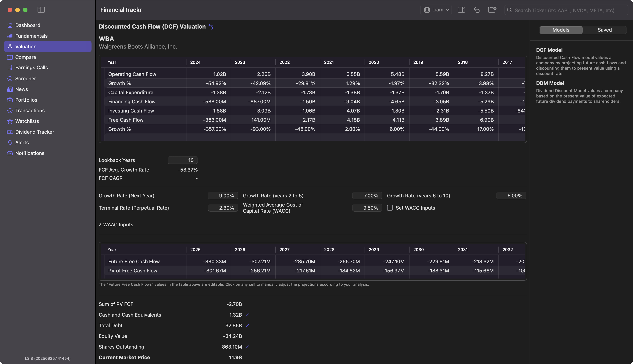Enable the Set WACC Inputs checkbox

(x=390, y=208)
